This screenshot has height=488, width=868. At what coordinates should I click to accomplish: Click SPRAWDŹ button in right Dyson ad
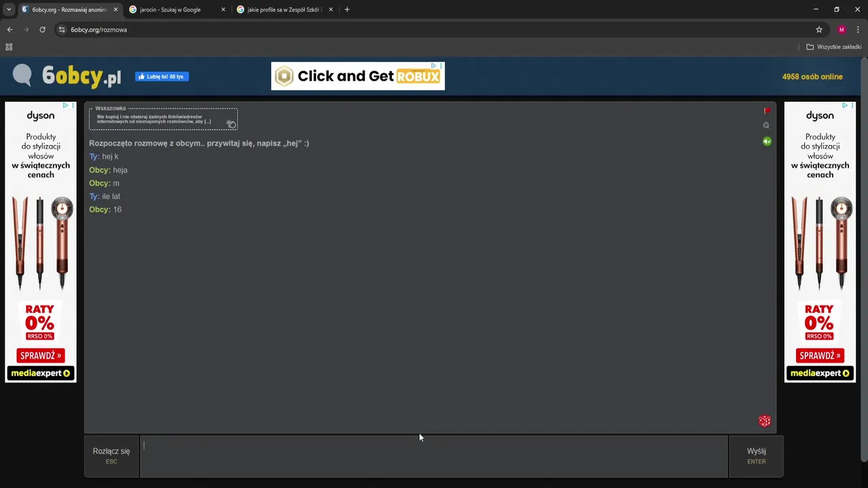pos(820,356)
